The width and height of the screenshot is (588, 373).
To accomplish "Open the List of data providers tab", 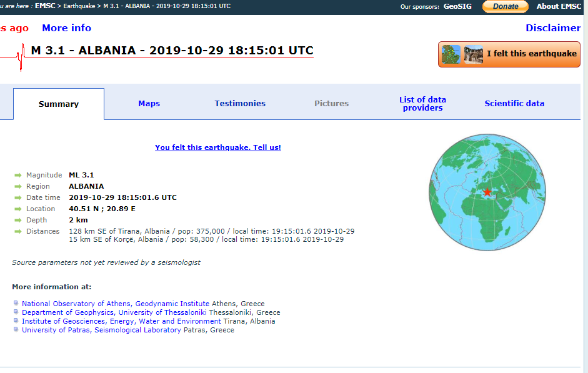I will pos(423,104).
